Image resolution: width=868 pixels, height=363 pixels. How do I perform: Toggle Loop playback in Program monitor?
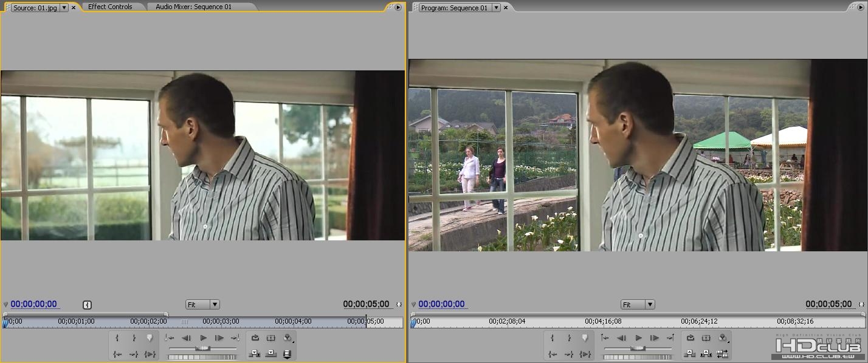tap(691, 338)
